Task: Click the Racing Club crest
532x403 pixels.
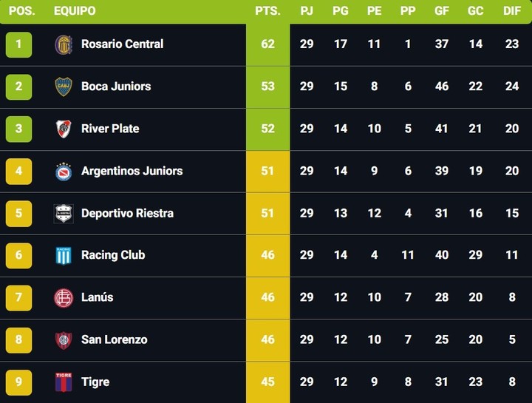Action: pyautogui.click(x=63, y=256)
